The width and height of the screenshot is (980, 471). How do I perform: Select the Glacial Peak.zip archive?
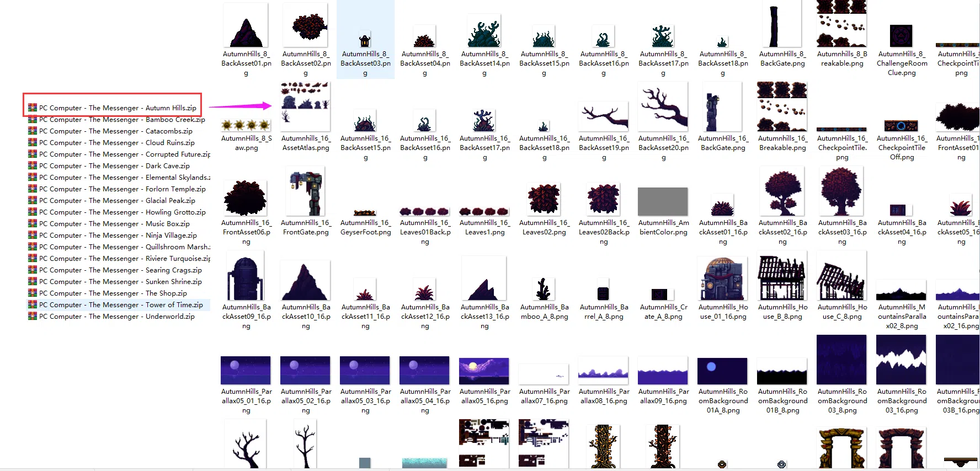click(111, 201)
